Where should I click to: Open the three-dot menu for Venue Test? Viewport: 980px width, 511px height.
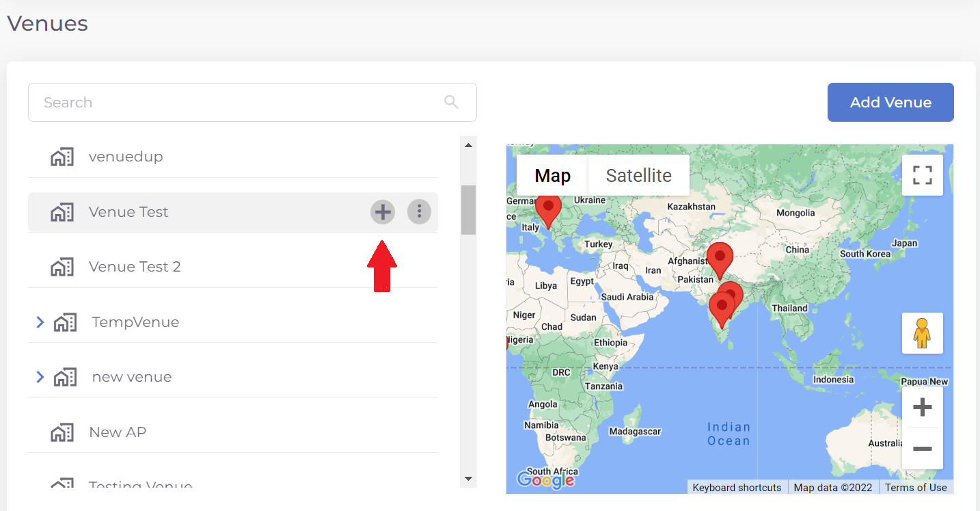419,212
